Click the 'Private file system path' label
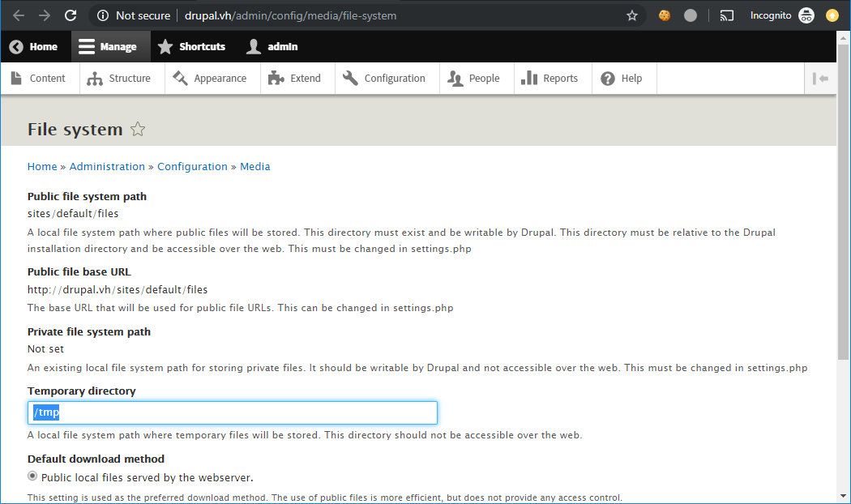The height and width of the screenshot is (504, 851). [89, 332]
